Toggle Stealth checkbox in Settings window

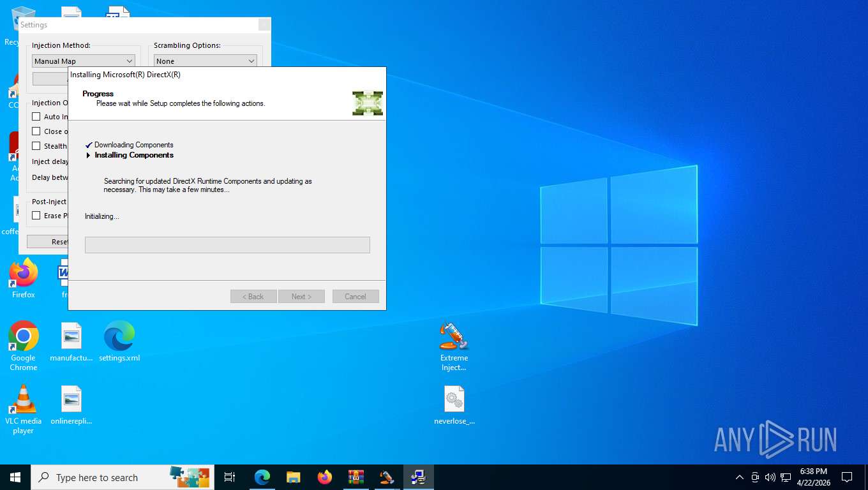[36, 146]
